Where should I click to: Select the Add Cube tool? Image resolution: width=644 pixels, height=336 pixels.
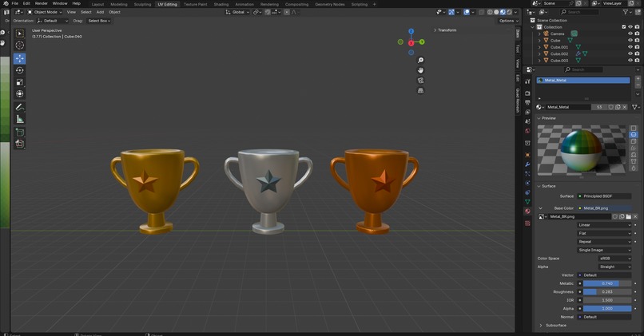[x=20, y=132]
